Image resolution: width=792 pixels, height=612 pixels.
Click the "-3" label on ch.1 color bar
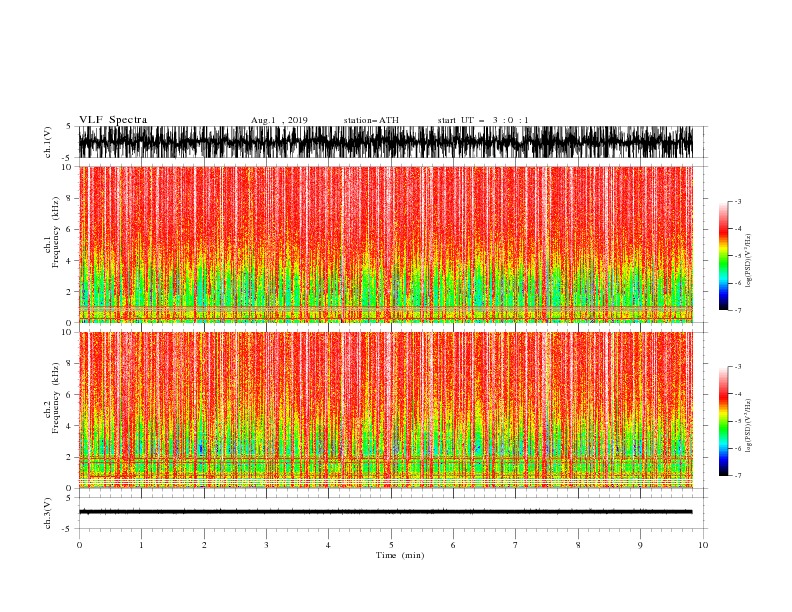[738, 201]
